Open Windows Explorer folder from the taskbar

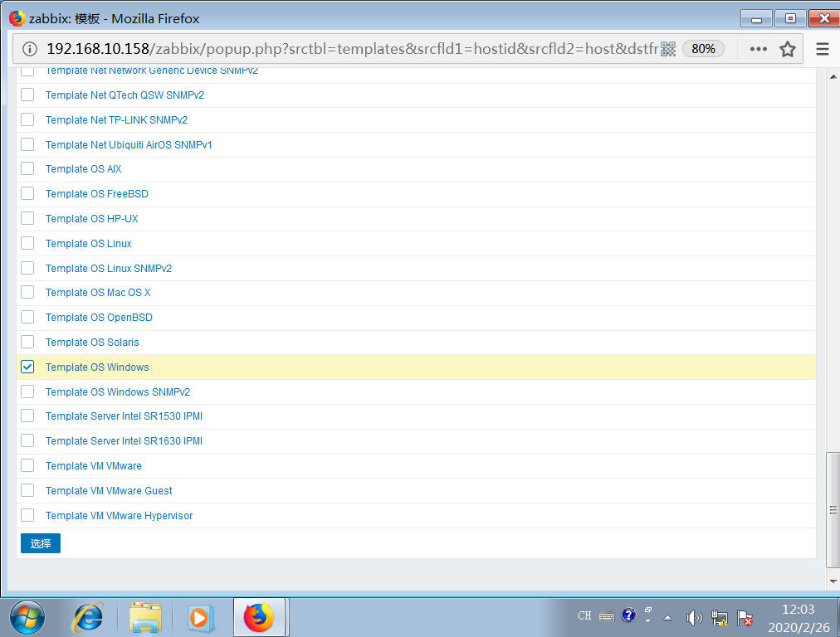tap(145, 617)
